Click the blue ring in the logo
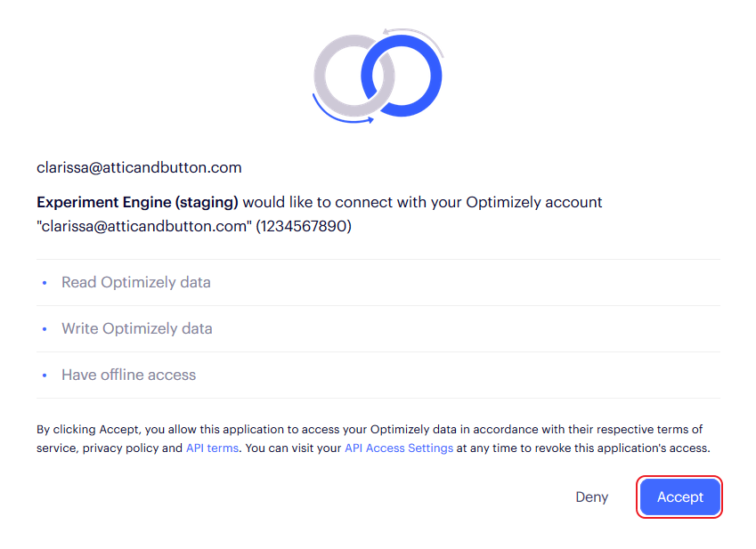 pos(415,76)
